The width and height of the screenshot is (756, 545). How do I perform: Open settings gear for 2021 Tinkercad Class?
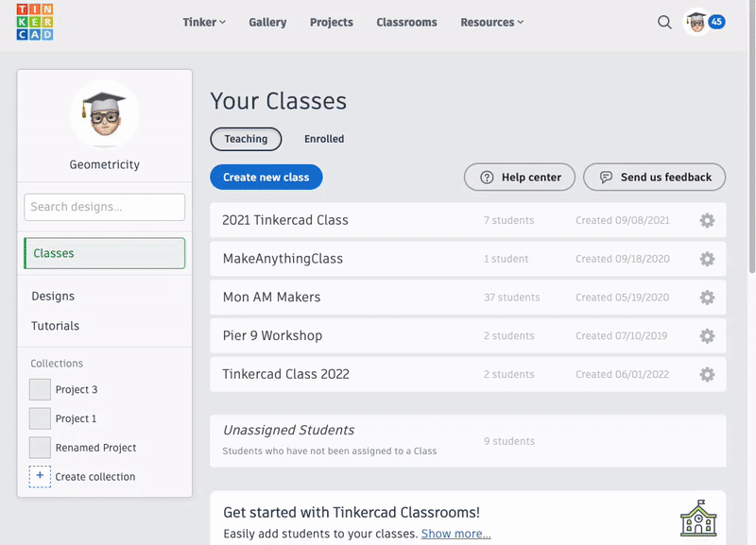[x=707, y=220]
